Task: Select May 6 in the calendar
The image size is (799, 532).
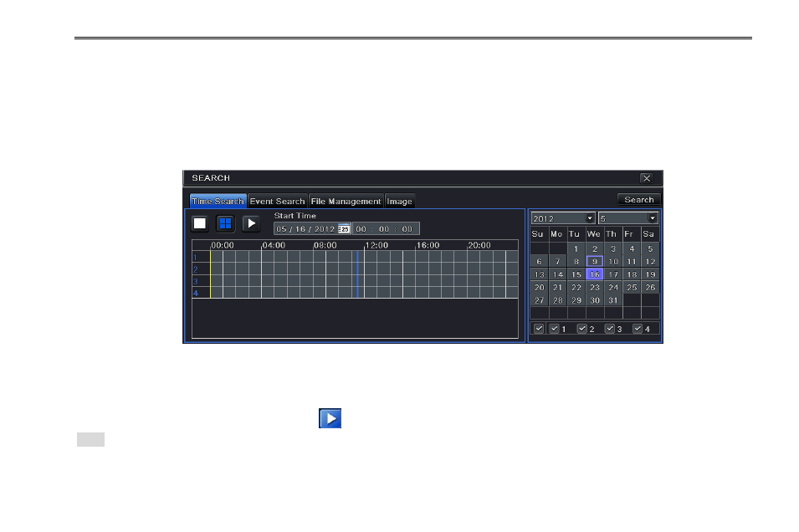Action: (539, 262)
